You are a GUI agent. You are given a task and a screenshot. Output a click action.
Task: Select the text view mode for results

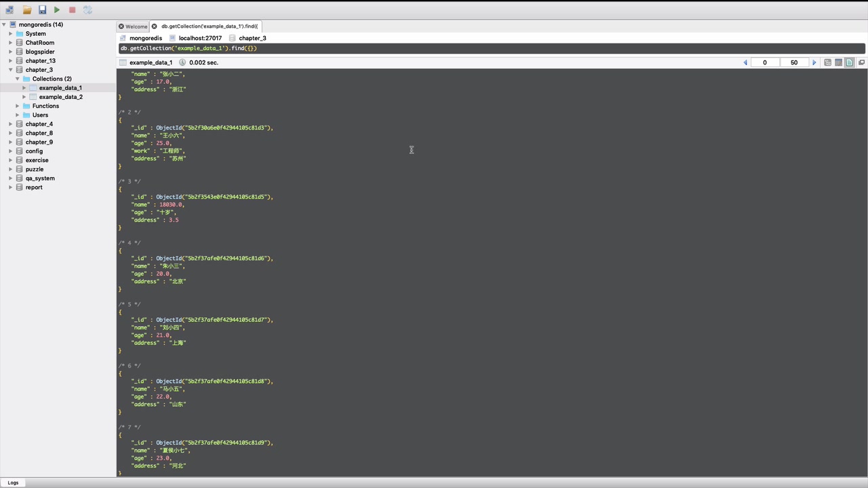849,62
